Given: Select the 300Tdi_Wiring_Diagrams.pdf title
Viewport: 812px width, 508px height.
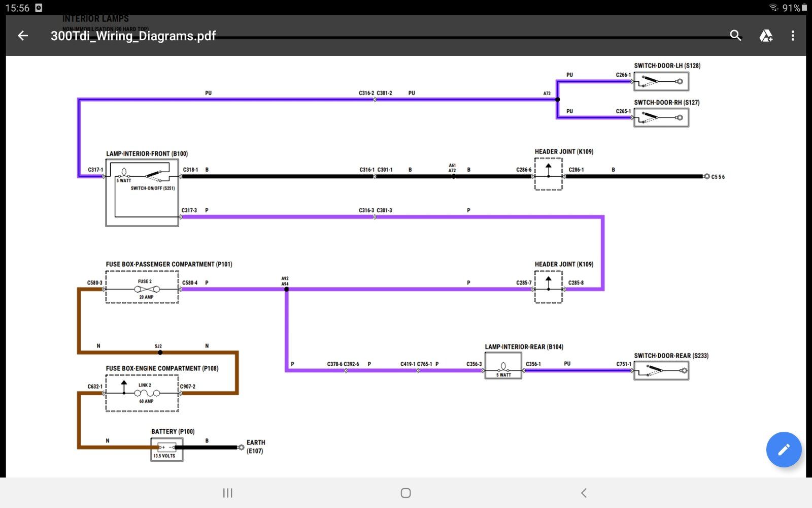Looking at the screenshot, I should pos(133,36).
